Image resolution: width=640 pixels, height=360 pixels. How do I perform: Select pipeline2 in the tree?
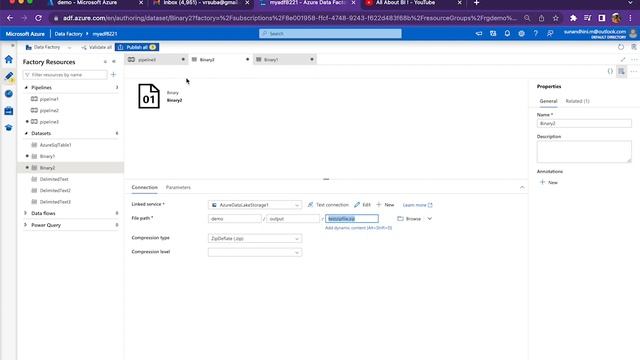pos(49,111)
